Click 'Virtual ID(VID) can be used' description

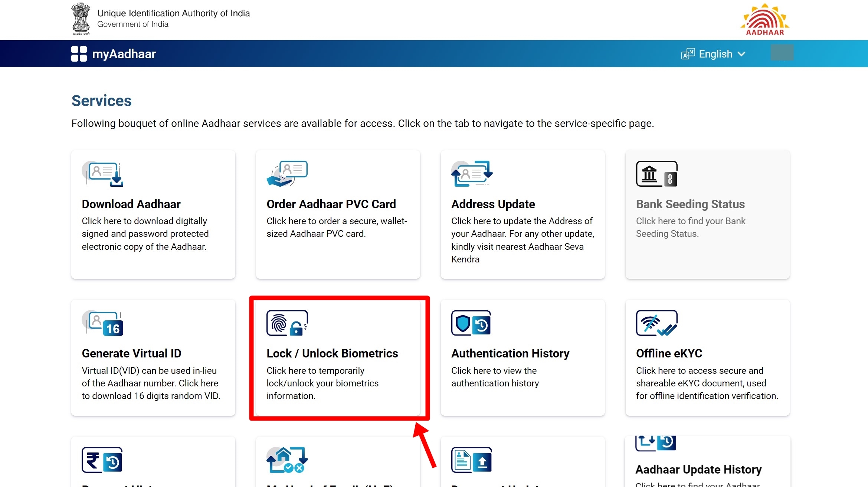151,383
